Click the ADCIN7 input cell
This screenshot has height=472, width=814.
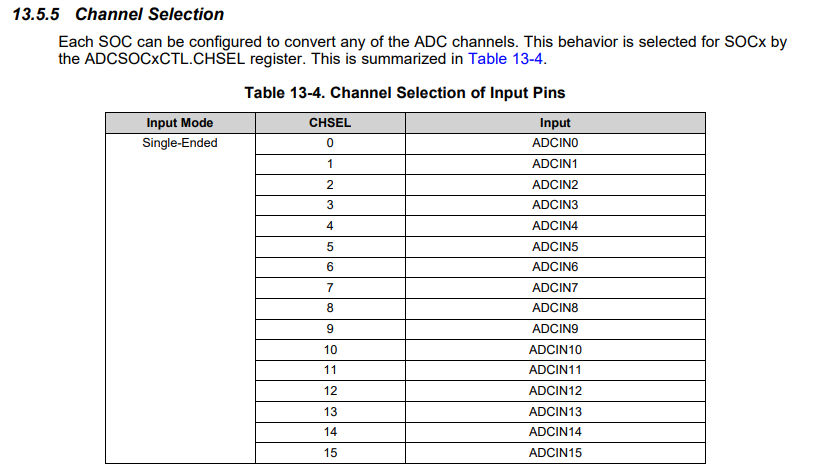click(555, 288)
